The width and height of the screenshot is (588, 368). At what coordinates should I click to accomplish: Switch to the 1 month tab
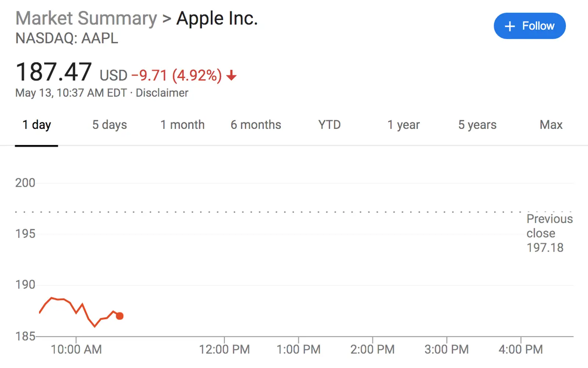[182, 125]
